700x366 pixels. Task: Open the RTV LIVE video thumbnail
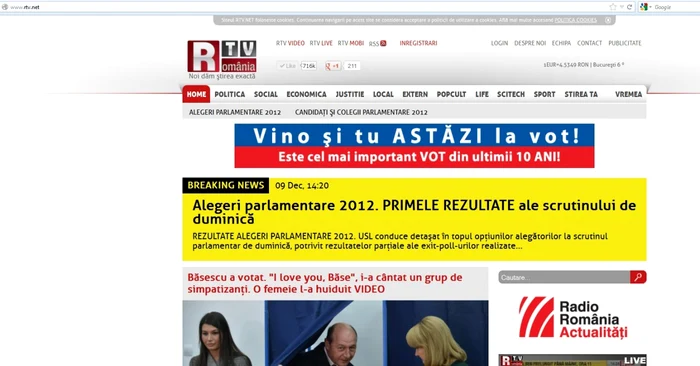[572, 360]
